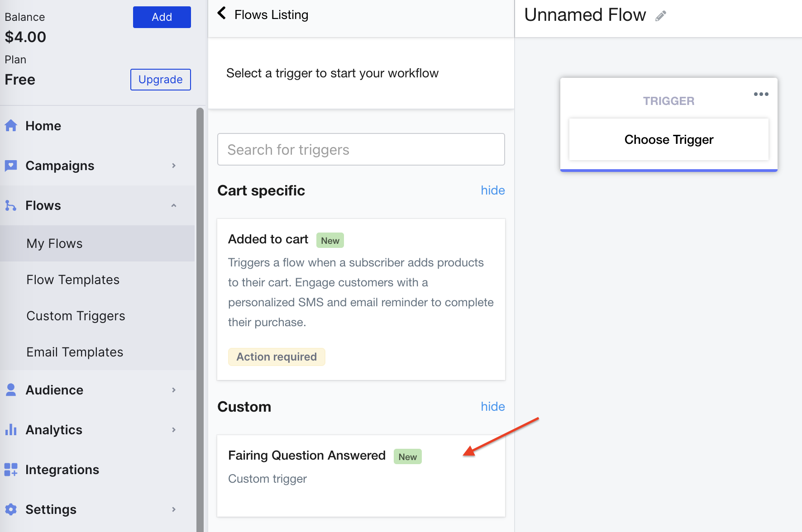Open Custom Triggers in sidebar
This screenshot has height=532, width=802.
click(x=76, y=316)
